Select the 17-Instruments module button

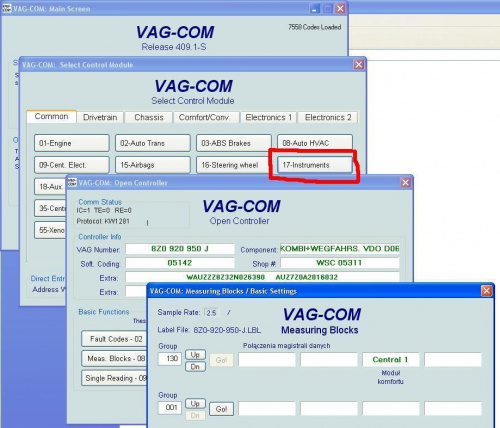[x=315, y=165]
